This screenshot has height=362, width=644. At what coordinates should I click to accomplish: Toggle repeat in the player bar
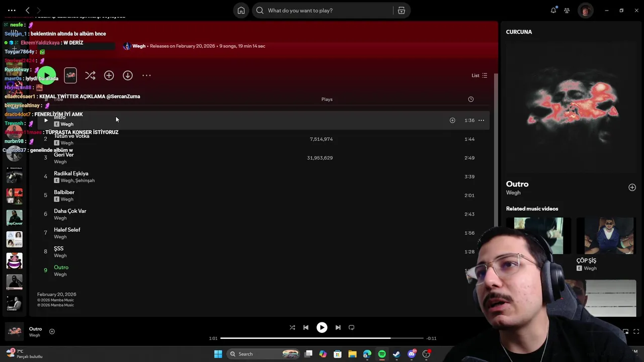click(x=352, y=327)
